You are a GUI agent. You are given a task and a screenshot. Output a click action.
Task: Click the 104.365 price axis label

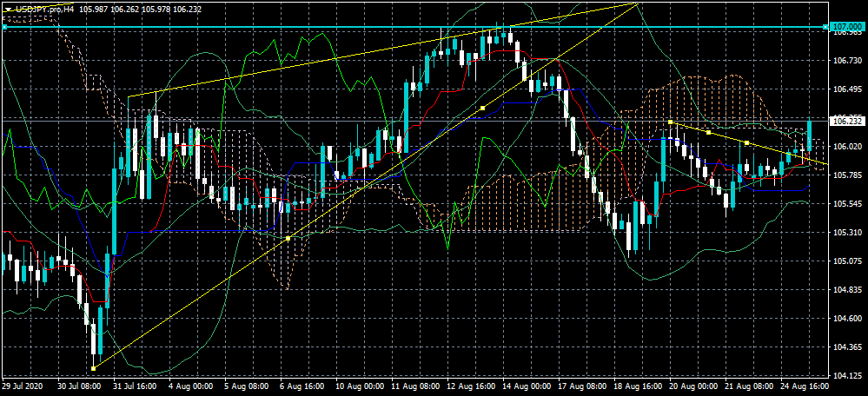tap(846, 347)
